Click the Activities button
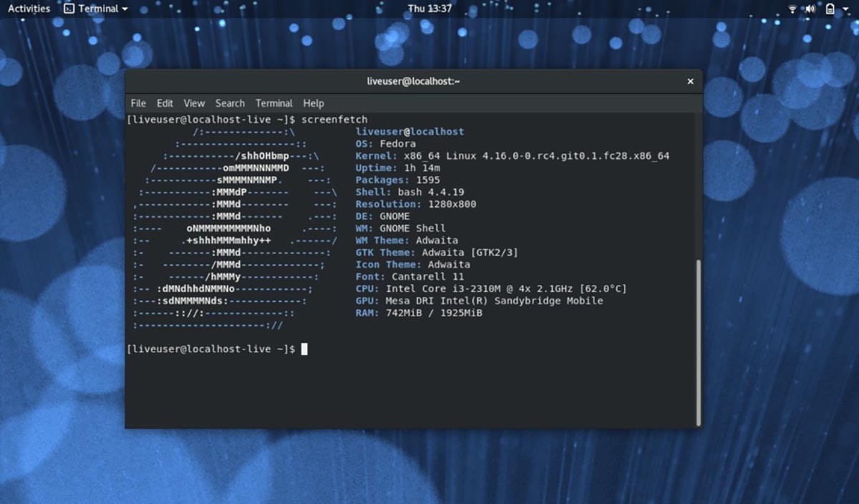This screenshot has height=504, width=859. (28, 8)
